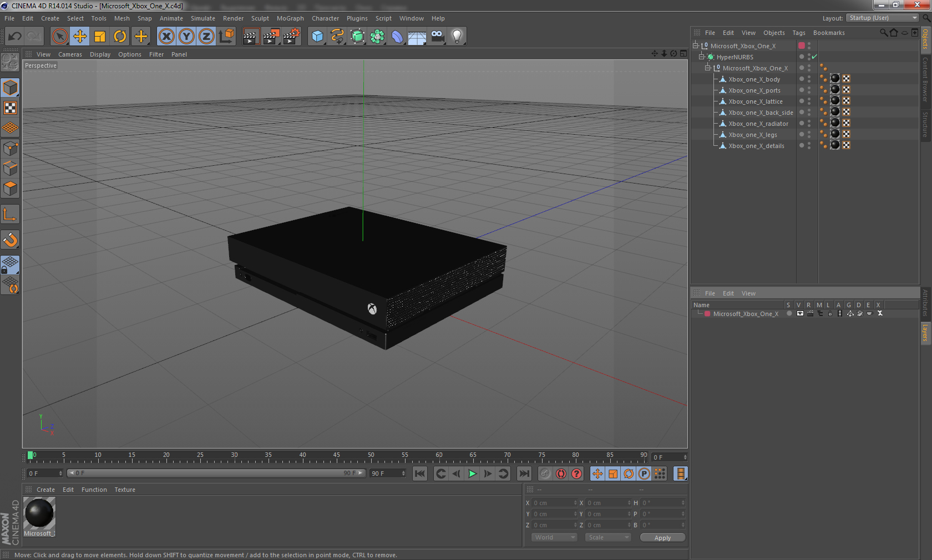932x560 pixels.
Task: Open viewport Display menu
Action: (x=100, y=54)
